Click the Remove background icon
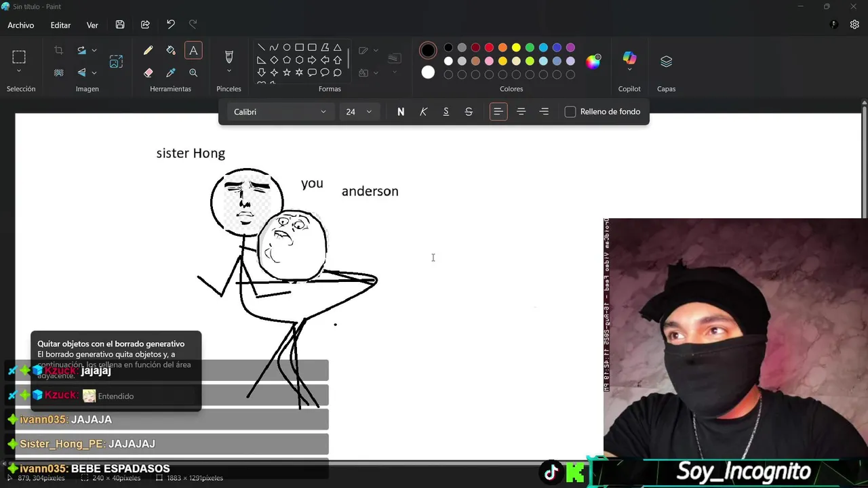Viewport: 868px width, 488px height. 58,73
